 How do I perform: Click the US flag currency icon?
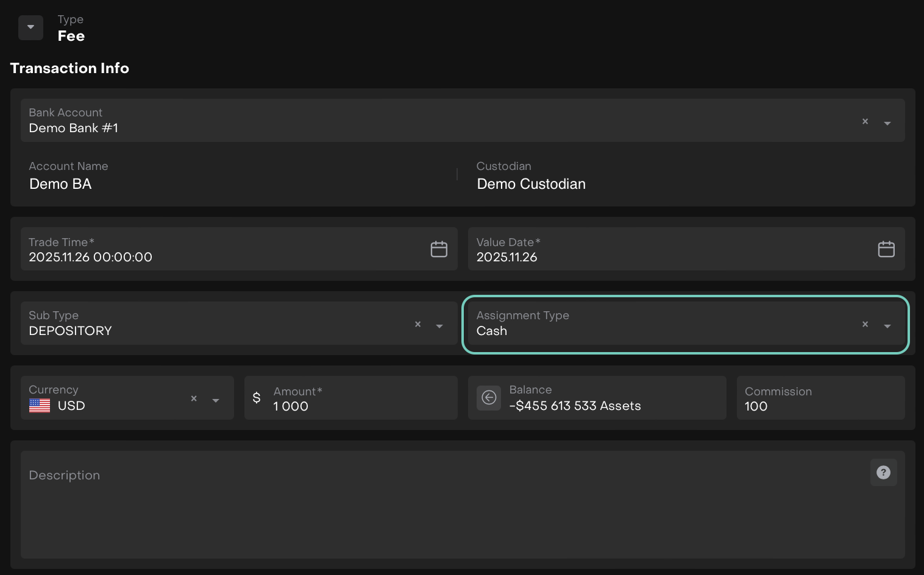(x=40, y=406)
